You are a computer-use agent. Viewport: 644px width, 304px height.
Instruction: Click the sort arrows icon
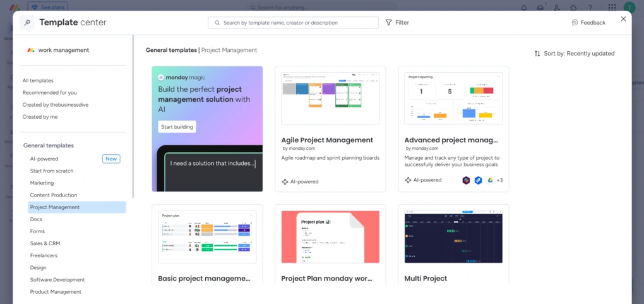tap(537, 54)
